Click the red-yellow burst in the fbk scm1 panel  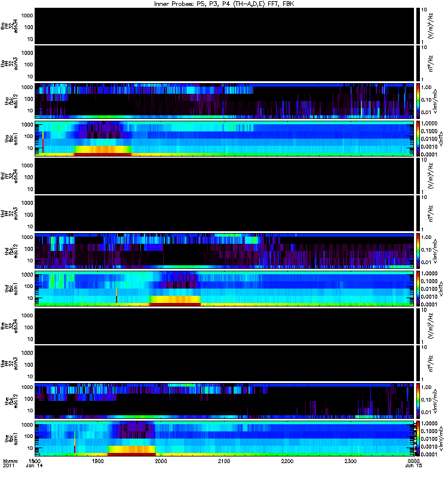coord(131,451)
